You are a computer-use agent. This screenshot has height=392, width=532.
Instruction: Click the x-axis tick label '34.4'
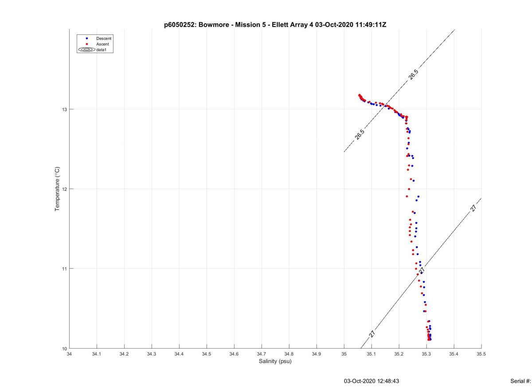(x=179, y=354)
